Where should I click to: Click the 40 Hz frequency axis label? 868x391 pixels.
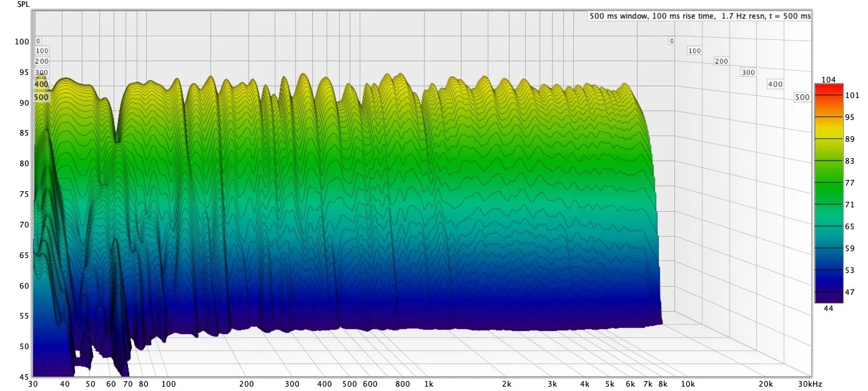click(65, 384)
